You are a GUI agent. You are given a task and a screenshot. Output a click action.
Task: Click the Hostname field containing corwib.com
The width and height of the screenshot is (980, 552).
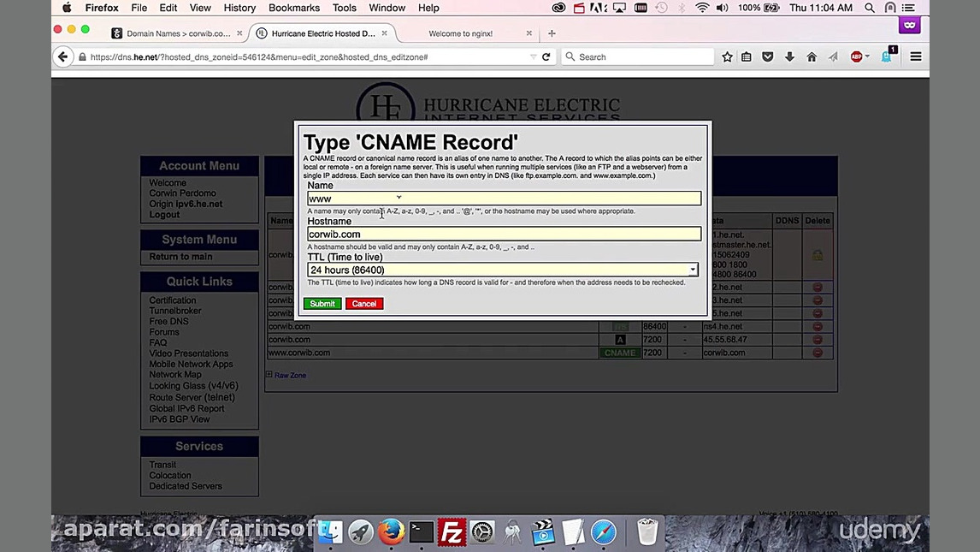click(x=504, y=234)
